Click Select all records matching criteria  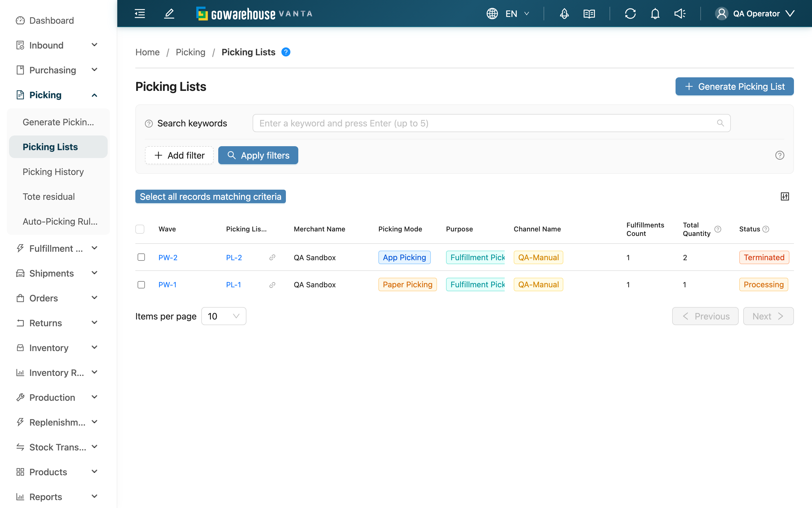210,196
